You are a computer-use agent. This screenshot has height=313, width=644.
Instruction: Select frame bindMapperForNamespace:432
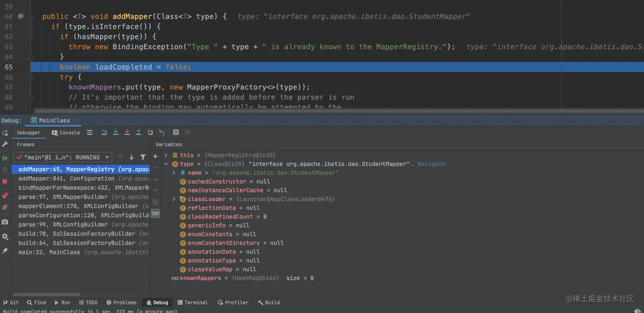tap(81, 188)
